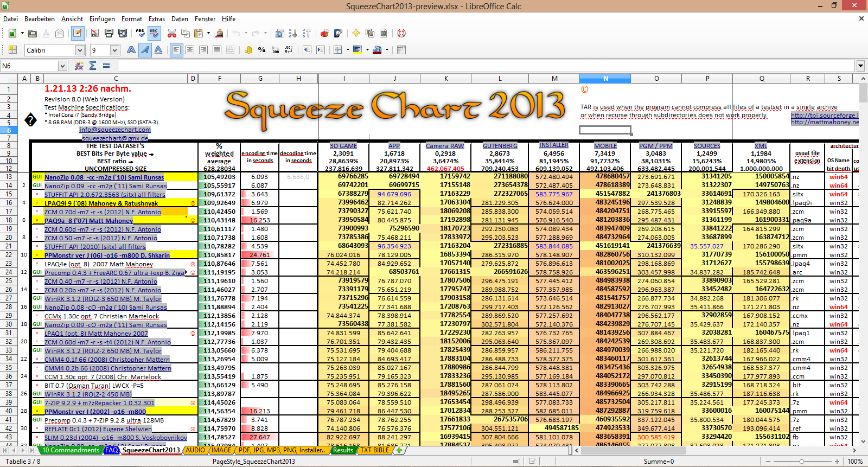
Task: Open the squeezechart@gmx.de link
Action: 115,138
